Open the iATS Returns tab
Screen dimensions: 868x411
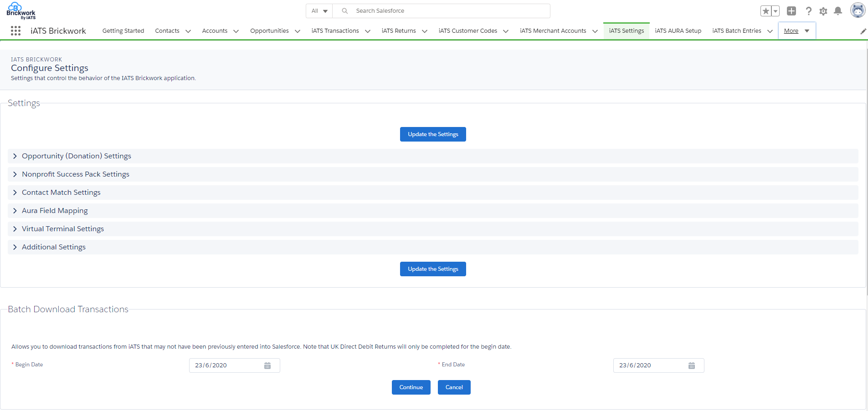coord(399,31)
